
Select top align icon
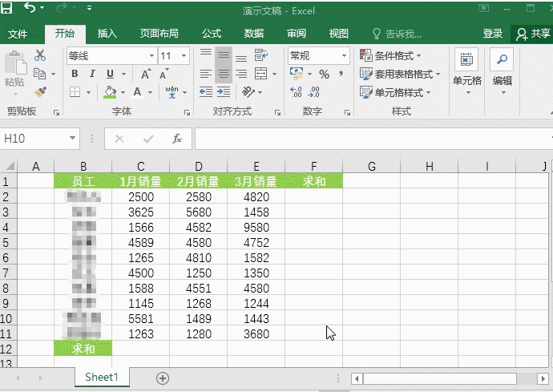coord(206,53)
